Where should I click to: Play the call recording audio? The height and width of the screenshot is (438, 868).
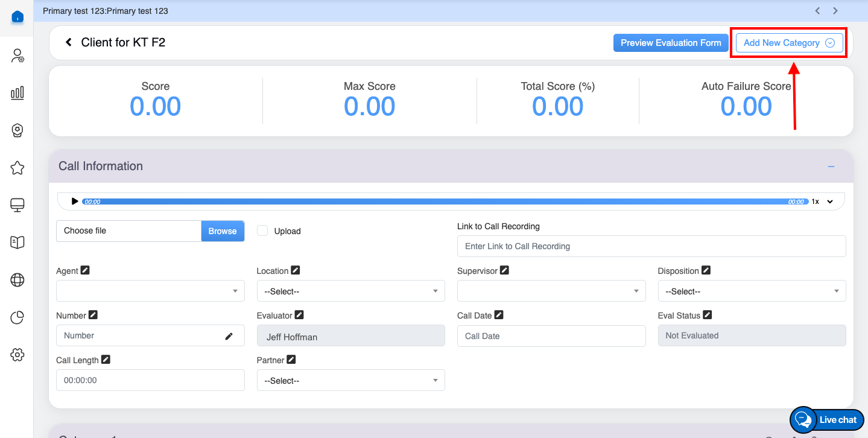75,202
